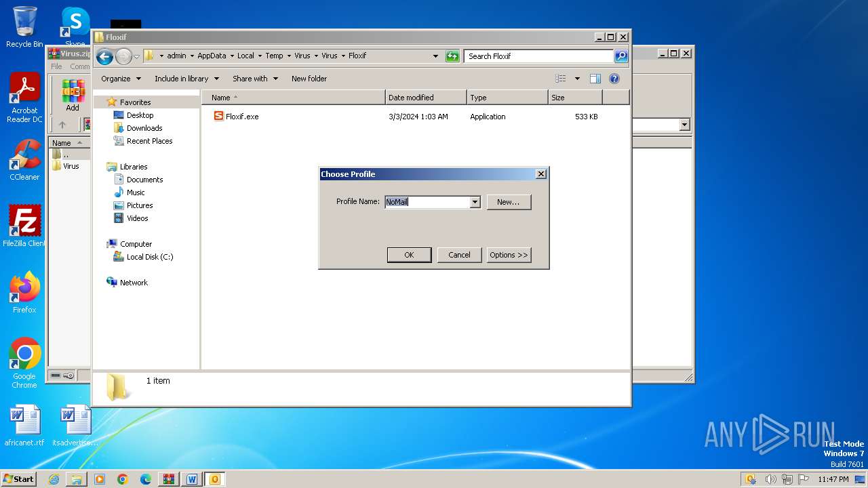Select Favorites in navigation pane
The image size is (868, 488).
pyautogui.click(x=135, y=102)
